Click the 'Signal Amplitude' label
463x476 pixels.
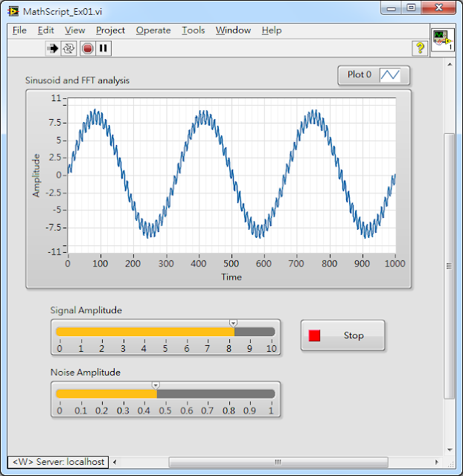86,310
